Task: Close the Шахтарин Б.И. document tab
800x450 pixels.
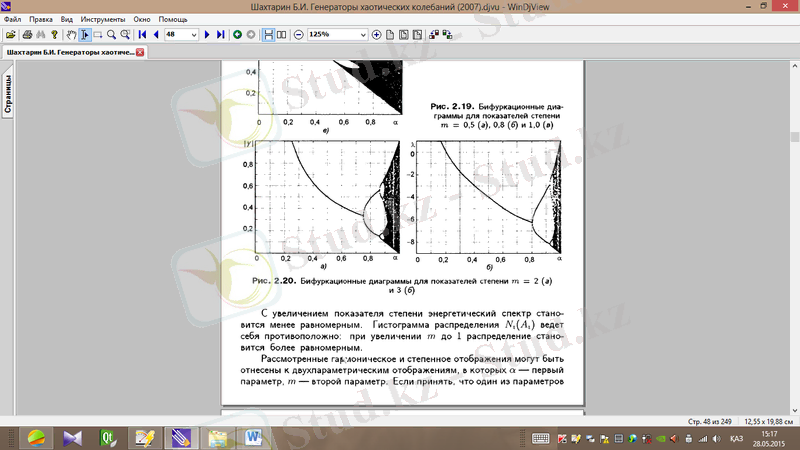Action: coord(140,52)
